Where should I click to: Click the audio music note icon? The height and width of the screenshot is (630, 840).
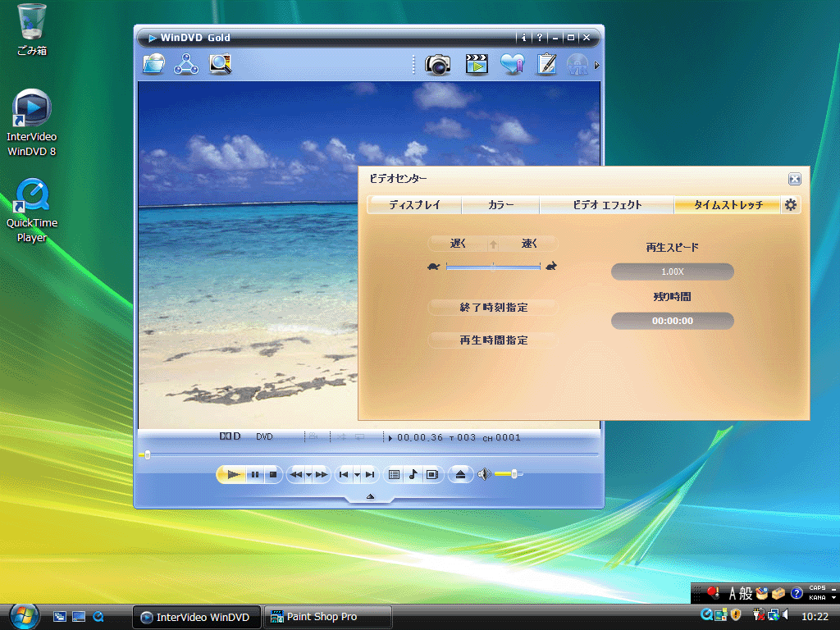pyautogui.click(x=413, y=474)
